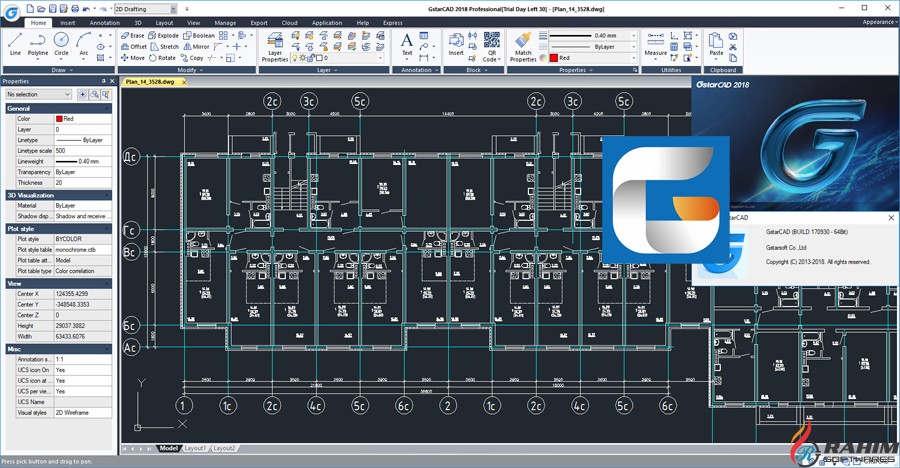Toggle the layer on/off light bulb

[295, 58]
